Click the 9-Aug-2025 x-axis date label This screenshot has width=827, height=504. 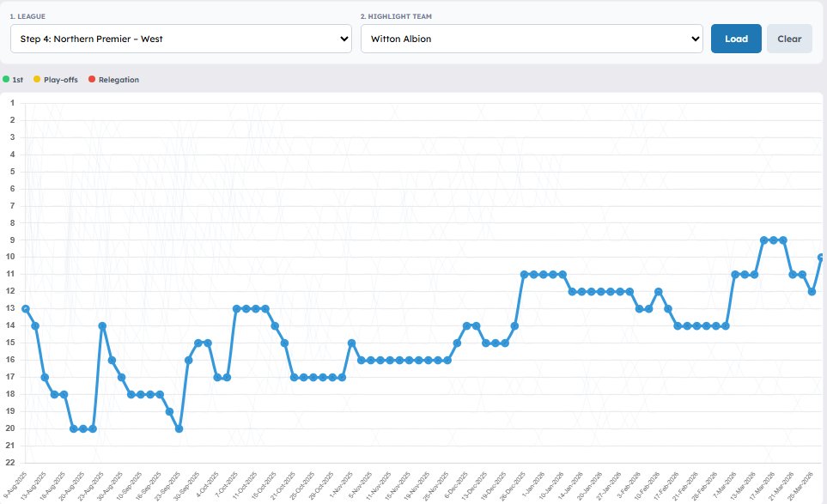click(15, 485)
